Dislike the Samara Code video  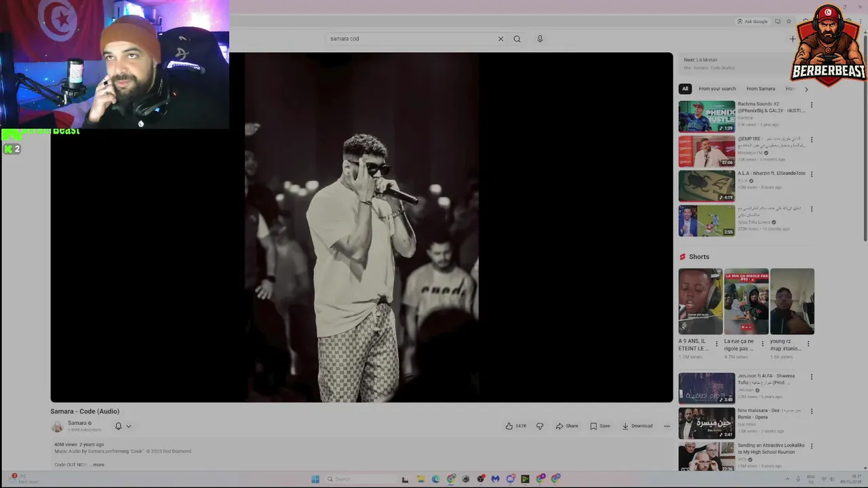coord(540,426)
